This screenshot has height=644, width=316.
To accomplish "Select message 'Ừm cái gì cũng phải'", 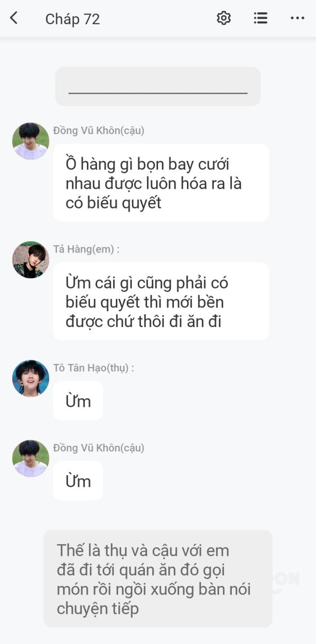I will tap(161, 302).
